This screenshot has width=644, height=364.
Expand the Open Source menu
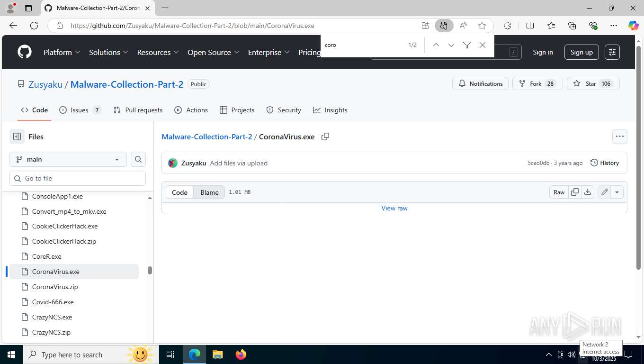[x=214, y=52]
